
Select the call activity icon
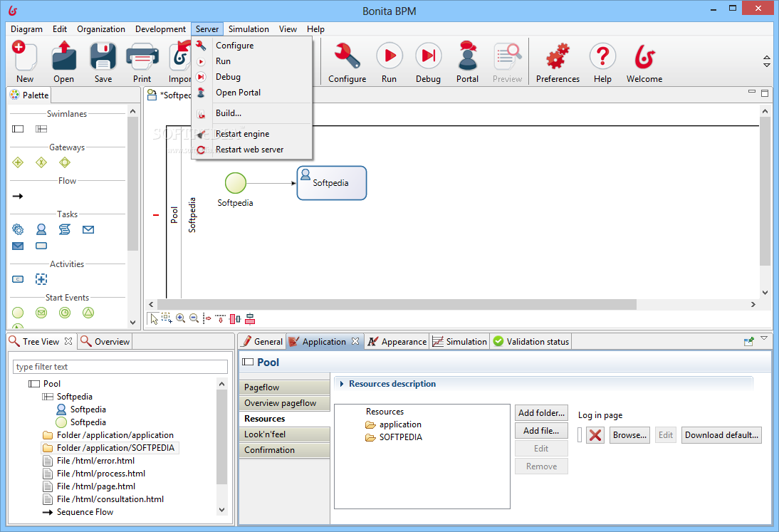coord(18,279)
